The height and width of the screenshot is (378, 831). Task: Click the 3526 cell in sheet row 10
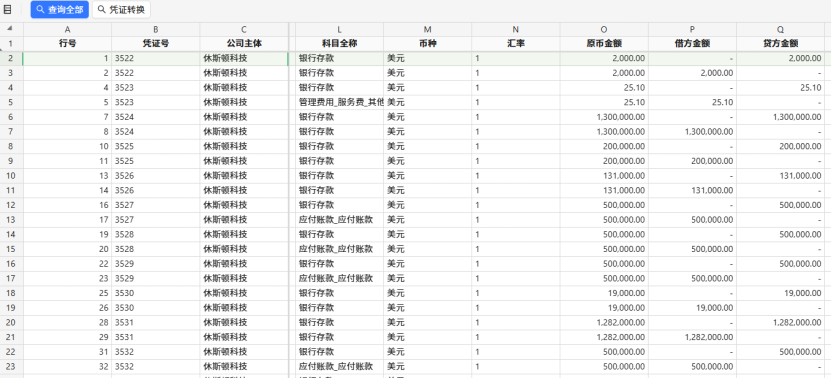(x=156, y=175)
